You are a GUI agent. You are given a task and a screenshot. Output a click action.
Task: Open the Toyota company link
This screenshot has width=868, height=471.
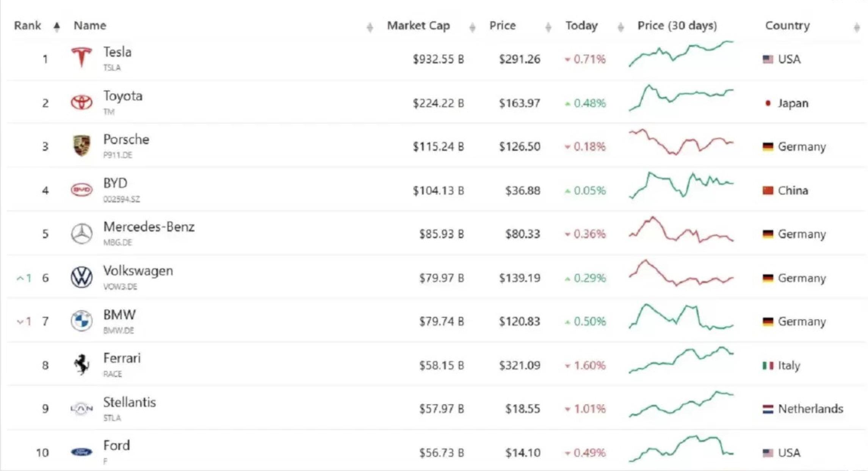point(123,96)
